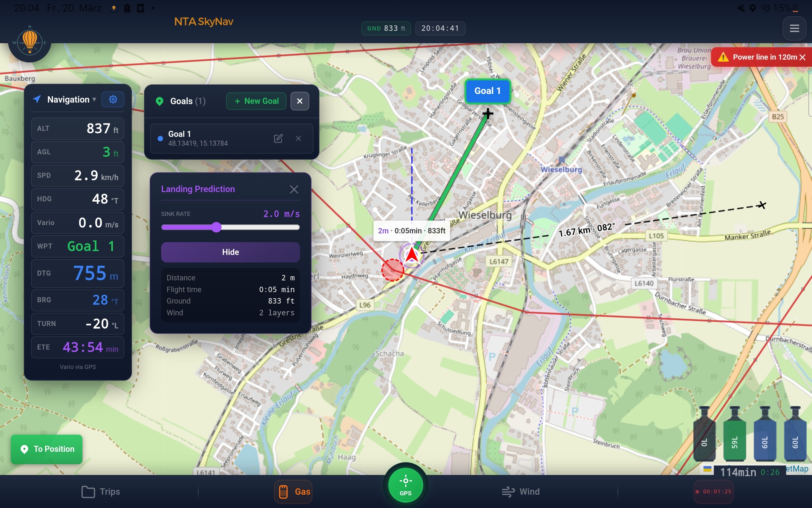Screen dimensions: 812x508
Task: Select the empty 0L gas cylinder
Action: coord(704,433)
